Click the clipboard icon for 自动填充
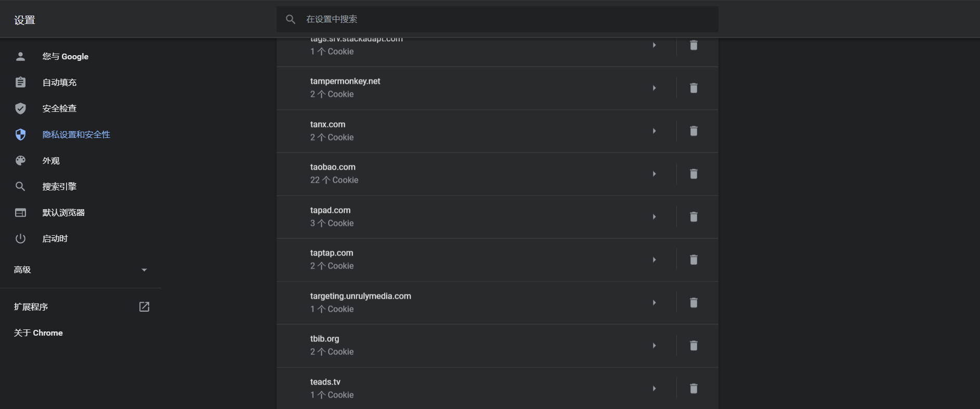980x409 pixels. pos(20,82)
